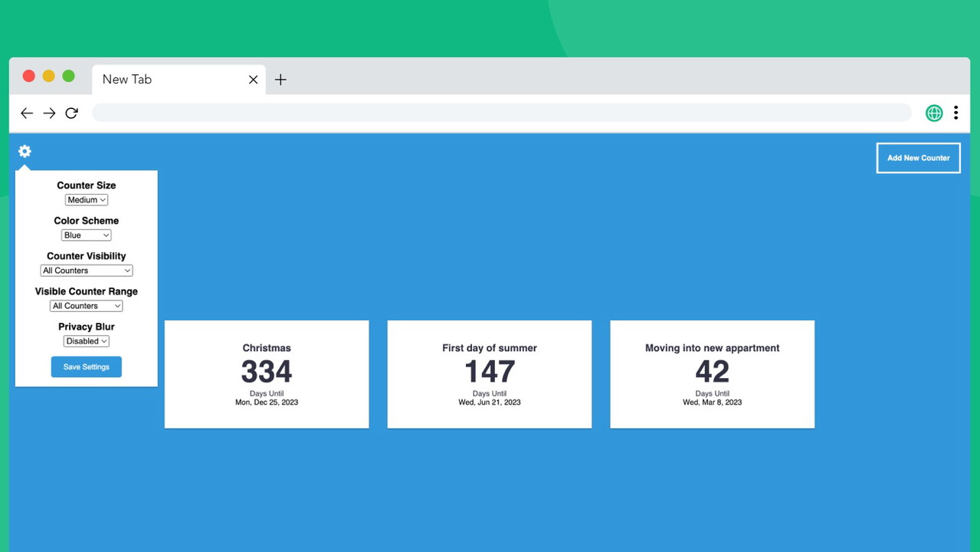The width and height of the screenshot is (980, 552).
Task: Select the First day of summer card
Action: pyautogui.click(x=490, y=374)
